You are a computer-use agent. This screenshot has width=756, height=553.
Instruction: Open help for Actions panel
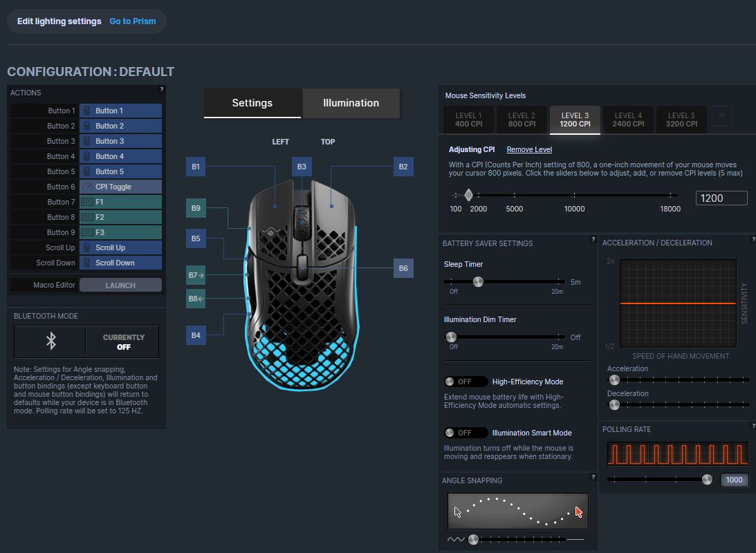coord(161,89)
